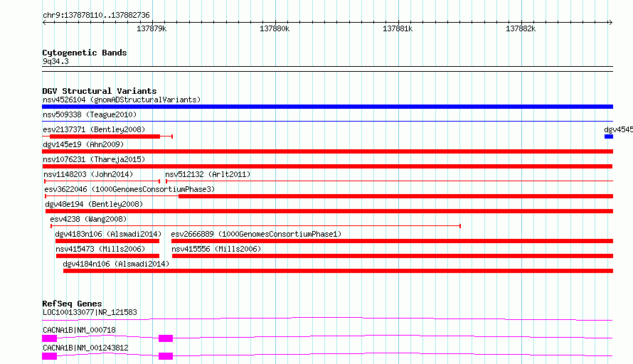Click the 137881k ruler tick label
Screen dimensions: 633x364
tap(398, 28)
